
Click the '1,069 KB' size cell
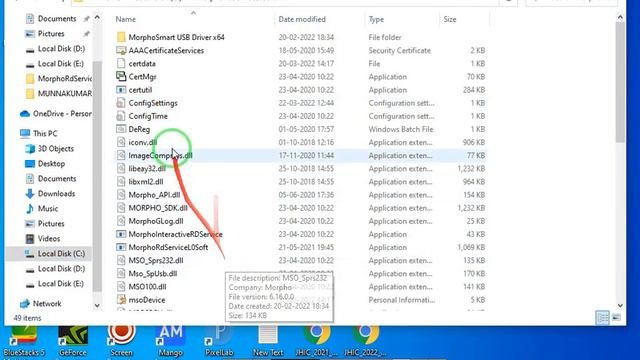(471, 247)
